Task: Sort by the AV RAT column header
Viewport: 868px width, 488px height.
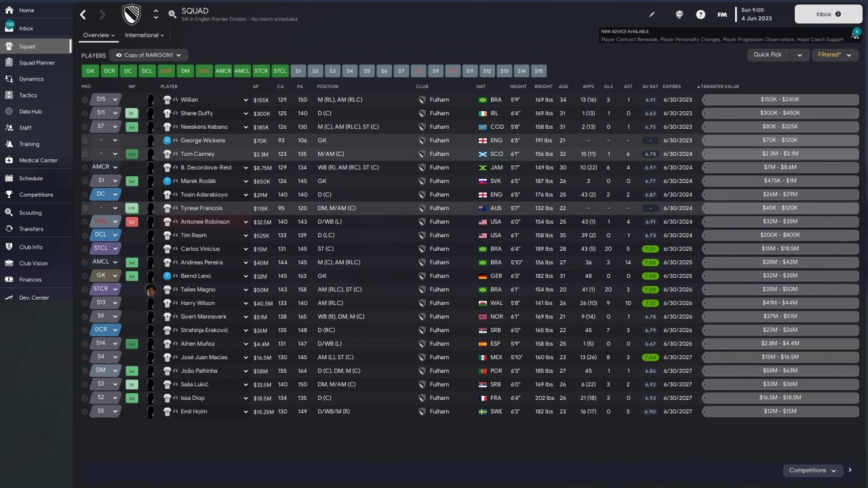Action: 650,87
